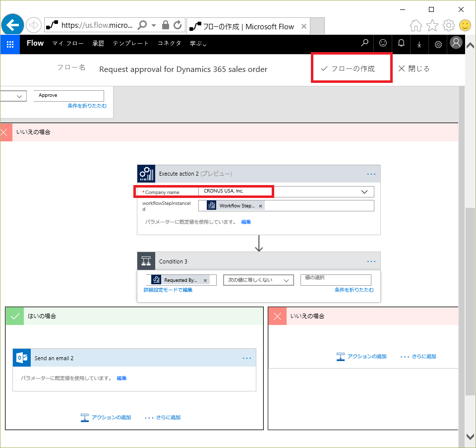Click the flow name text field
Viewport: 476px width, 448px height.
[x=183, y=69]
